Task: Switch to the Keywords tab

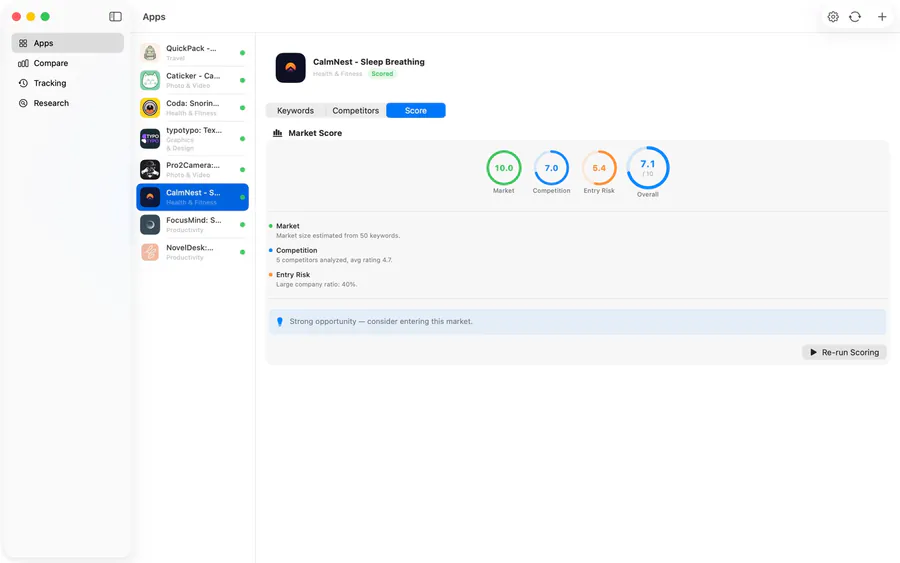Action: coord(295,111)
